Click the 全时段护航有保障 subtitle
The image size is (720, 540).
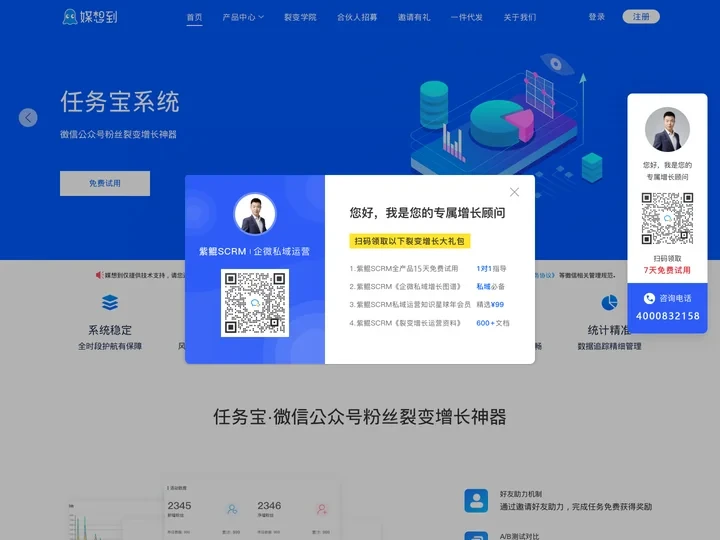point(110,346)
